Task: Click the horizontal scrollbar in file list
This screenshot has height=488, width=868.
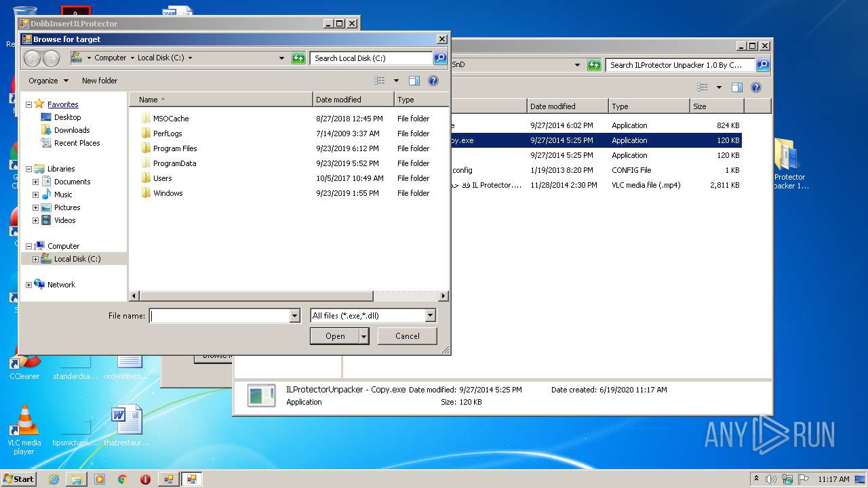Action: 255,296
